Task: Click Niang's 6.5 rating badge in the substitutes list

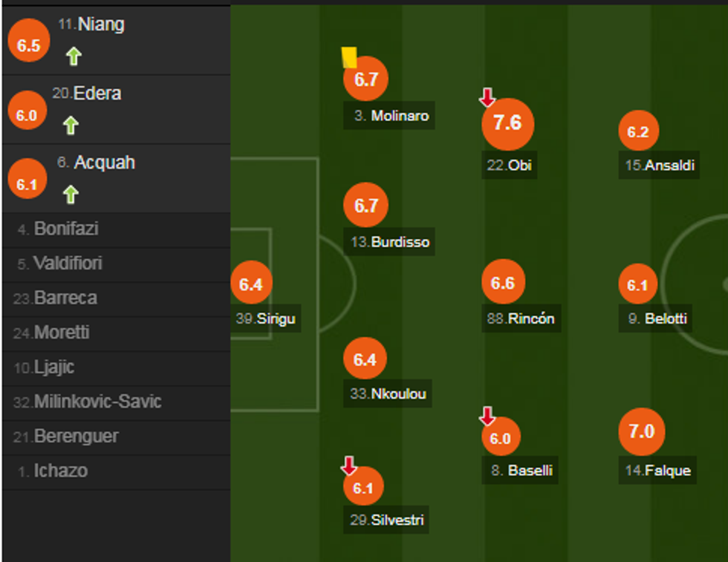Action: click(x=28, y=45)
